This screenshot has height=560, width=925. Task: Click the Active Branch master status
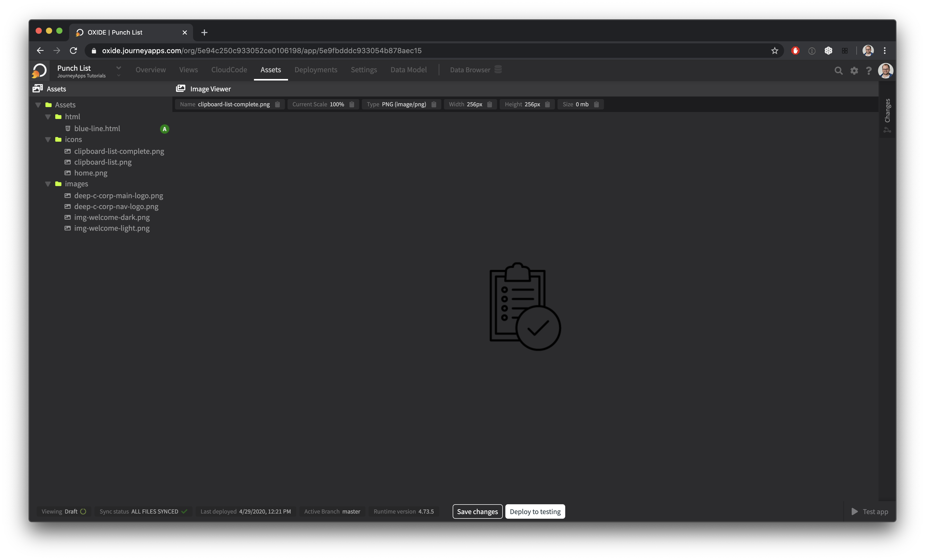tap(332, 511)
